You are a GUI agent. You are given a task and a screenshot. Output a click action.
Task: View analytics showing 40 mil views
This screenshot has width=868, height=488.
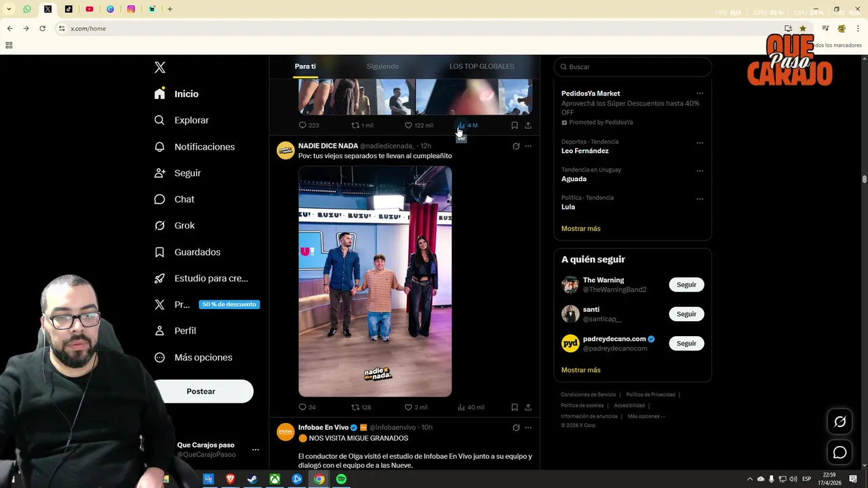click(471, 407)
